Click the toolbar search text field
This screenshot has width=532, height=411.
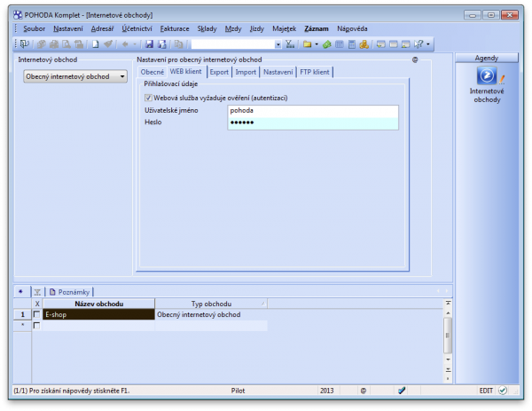pyautogui.click(x=232, y=44)
